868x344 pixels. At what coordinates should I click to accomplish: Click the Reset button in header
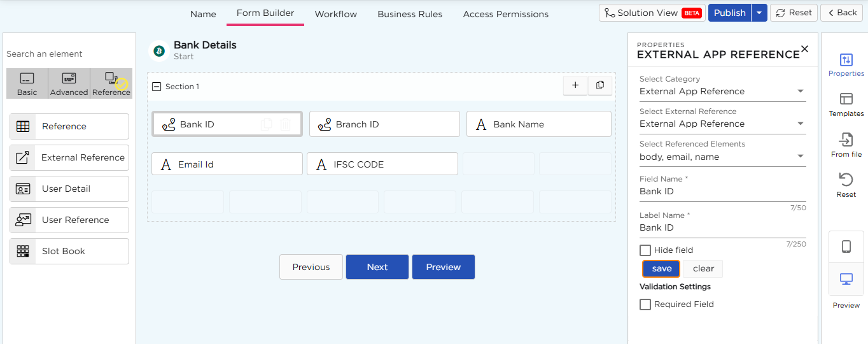coord(794,13)
